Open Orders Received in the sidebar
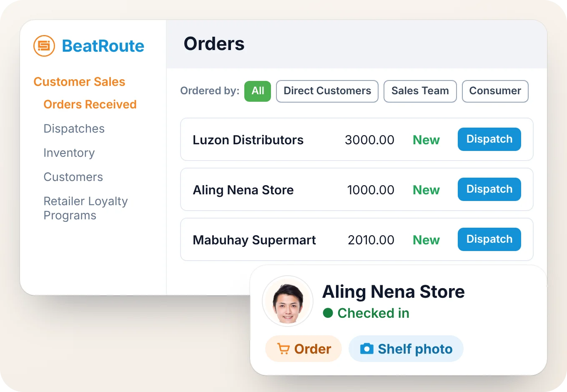The image size is (567, 392). (x=90, y=104)
